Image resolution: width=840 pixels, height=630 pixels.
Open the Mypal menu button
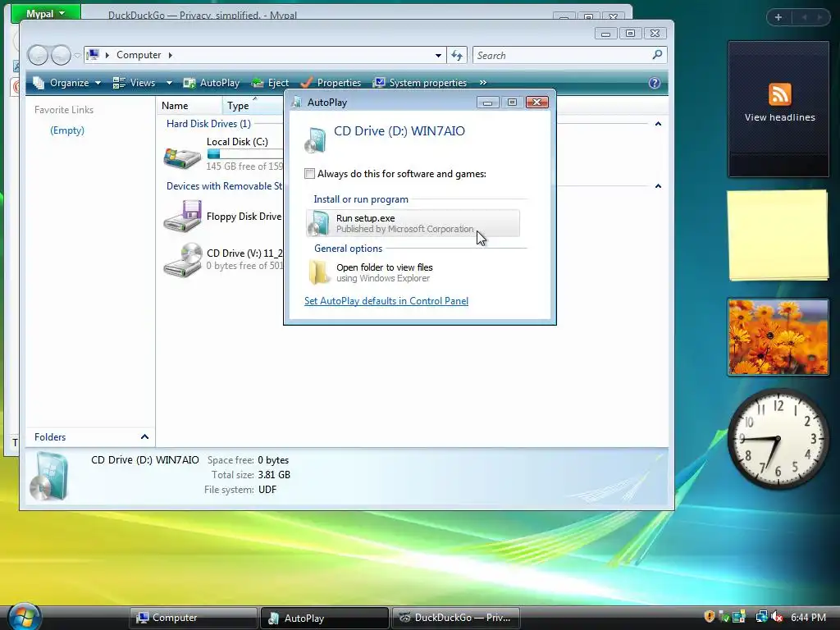point(46,13)
